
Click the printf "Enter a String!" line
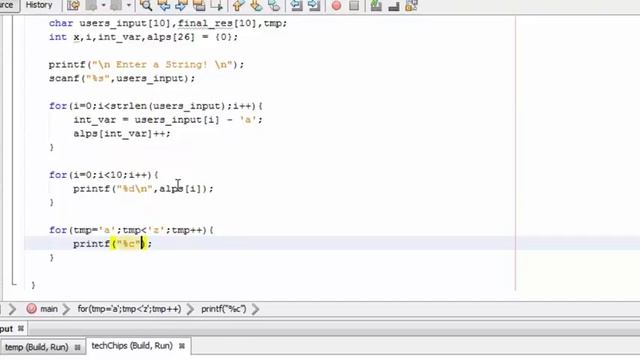146,64
